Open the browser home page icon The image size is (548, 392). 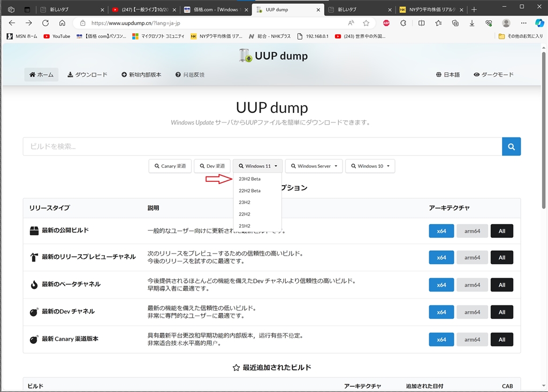pyautogui.click(x=62, y=23)
